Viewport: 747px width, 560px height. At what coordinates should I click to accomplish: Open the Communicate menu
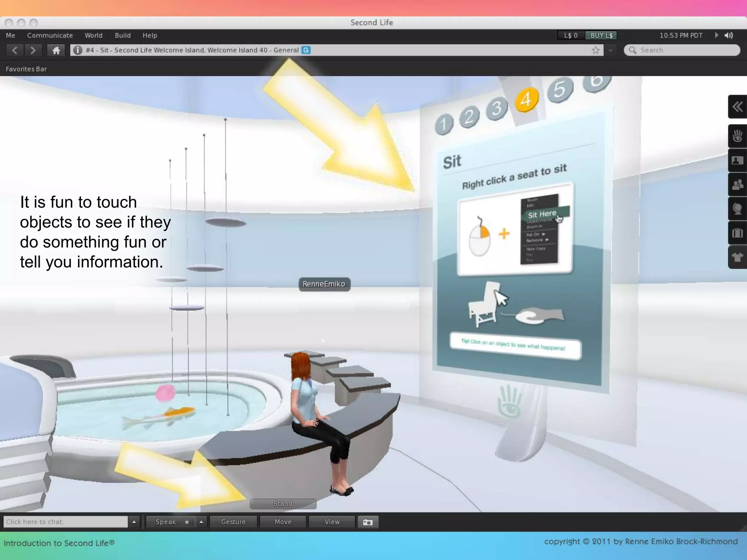point(50,35)
